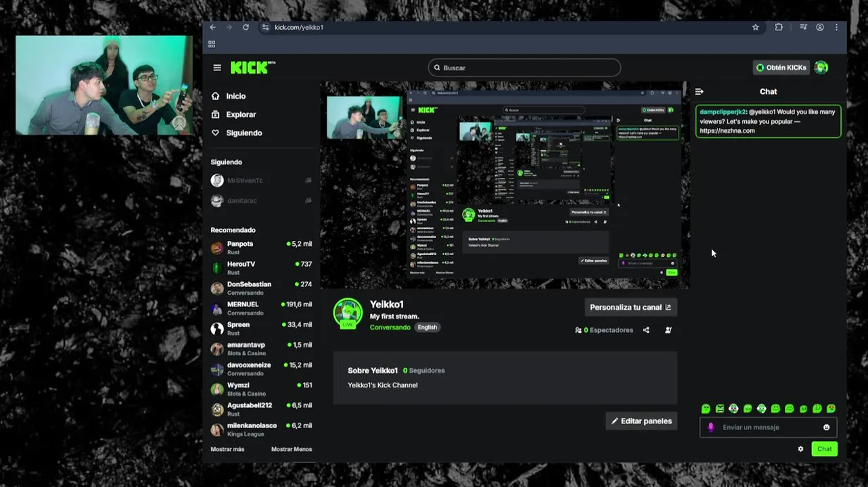Click 'My first stream.' stream title
Image resolution: width=868 pixels, height=487 pixels.
pos(394,317)
